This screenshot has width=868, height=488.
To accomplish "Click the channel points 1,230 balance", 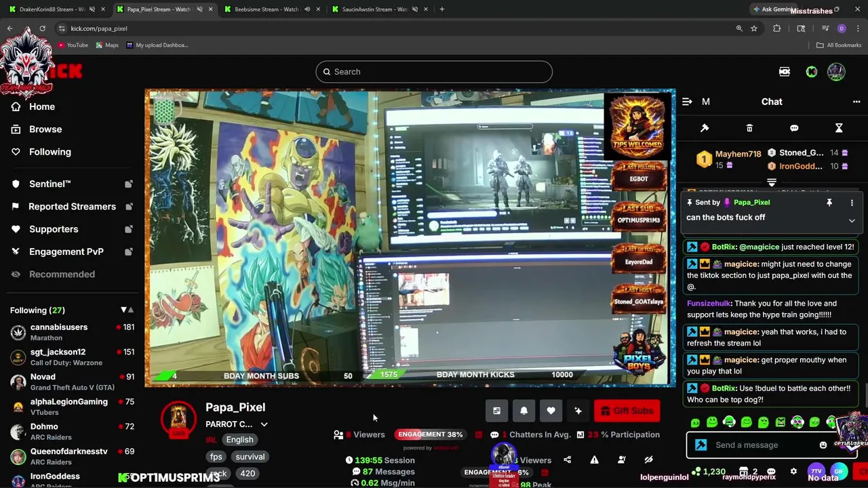I will 709,471.
